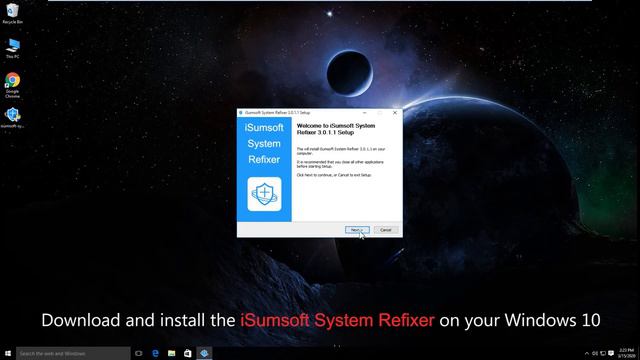Launch Microsoft Edge from the taskbar
This screenshot has height=360, width=640.
(x=156, y=353)
